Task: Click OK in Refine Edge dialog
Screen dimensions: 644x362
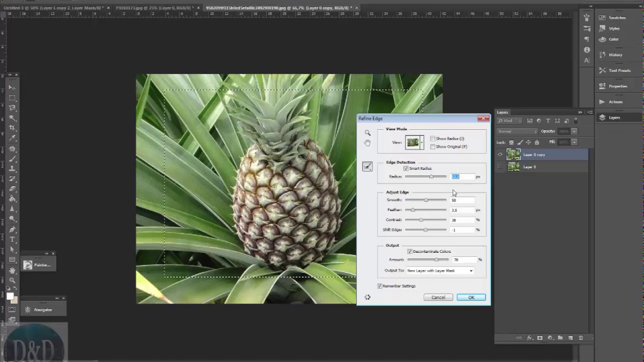Action: [471, 297]
